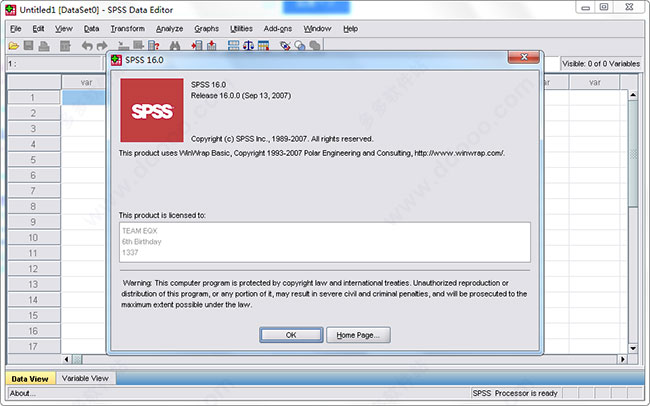650x406 pixels.
Task: Click the cell reference field showing 1 :
Action: (x=54, y=64)
